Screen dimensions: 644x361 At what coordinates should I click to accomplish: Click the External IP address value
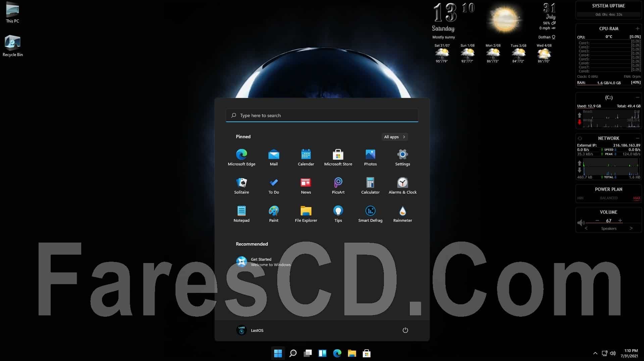pyautogui.click(x=627, y=145)
